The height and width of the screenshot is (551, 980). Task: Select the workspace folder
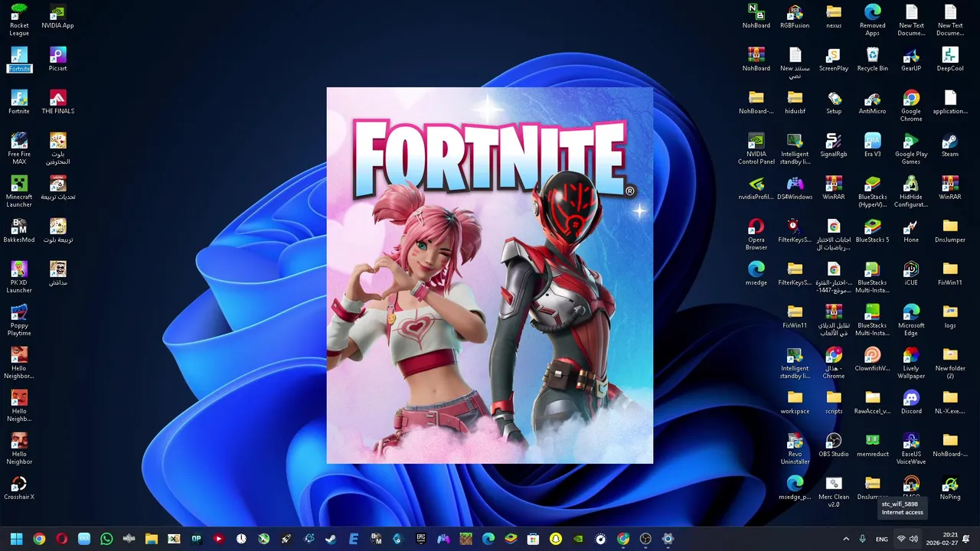(x=795, y=402)
